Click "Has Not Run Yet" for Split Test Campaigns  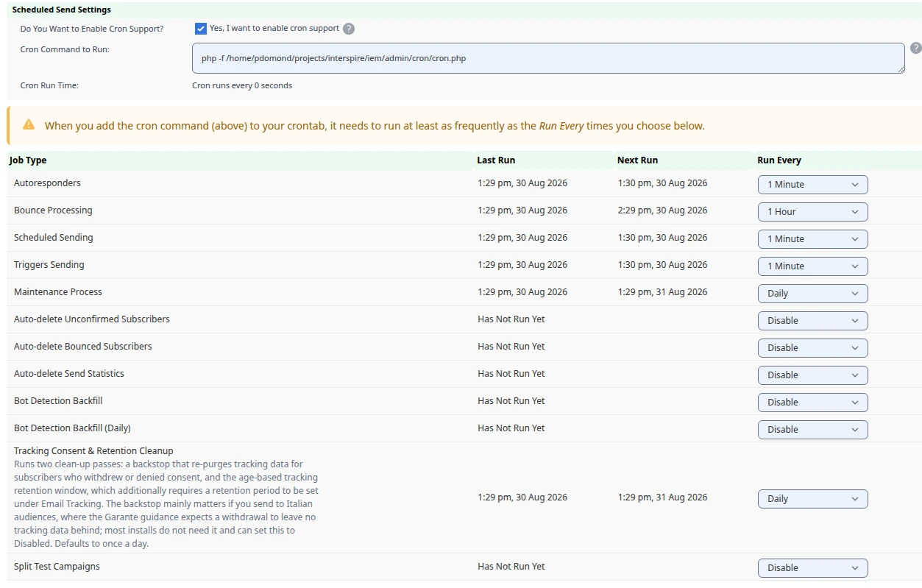[511, 567]
